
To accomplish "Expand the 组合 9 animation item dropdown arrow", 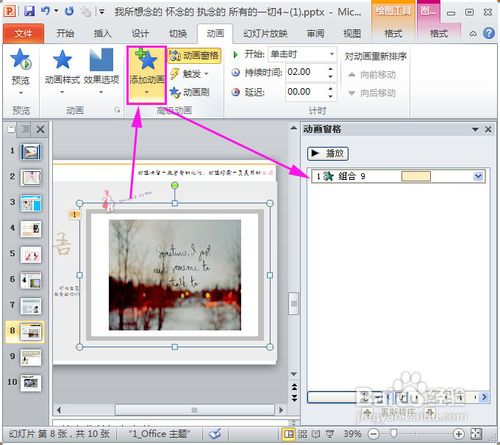I will click(478, 176).
